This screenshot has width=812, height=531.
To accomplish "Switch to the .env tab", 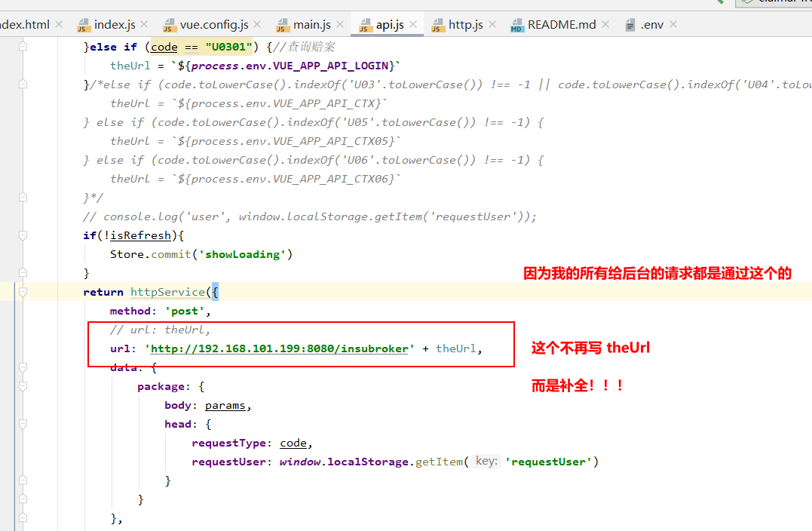I will click(652, 24).
